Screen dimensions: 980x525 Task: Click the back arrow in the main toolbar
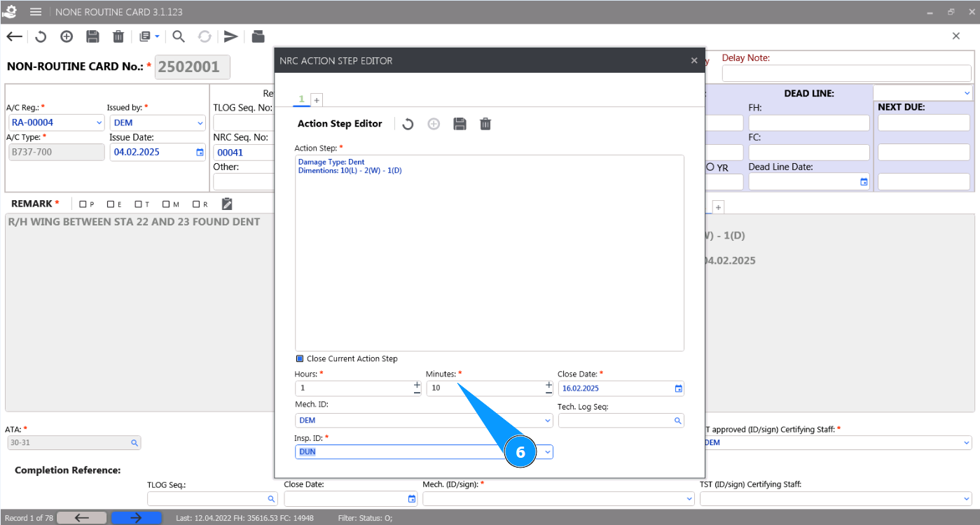pos(14,36)
